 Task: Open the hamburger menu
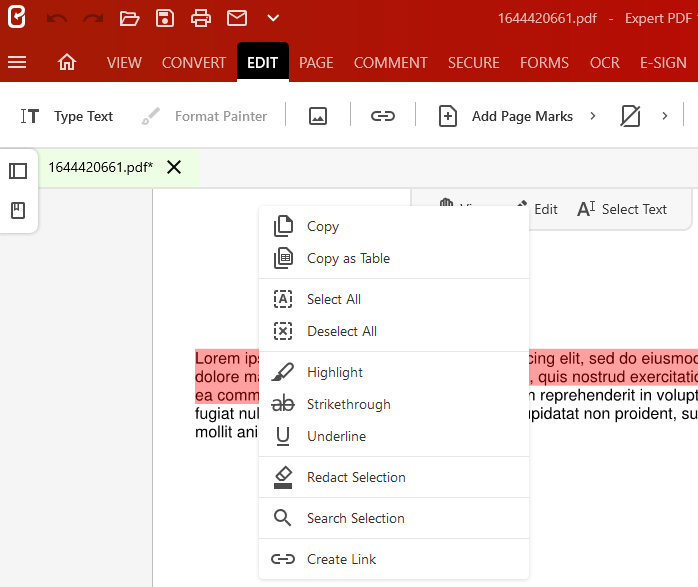(17, 62)
